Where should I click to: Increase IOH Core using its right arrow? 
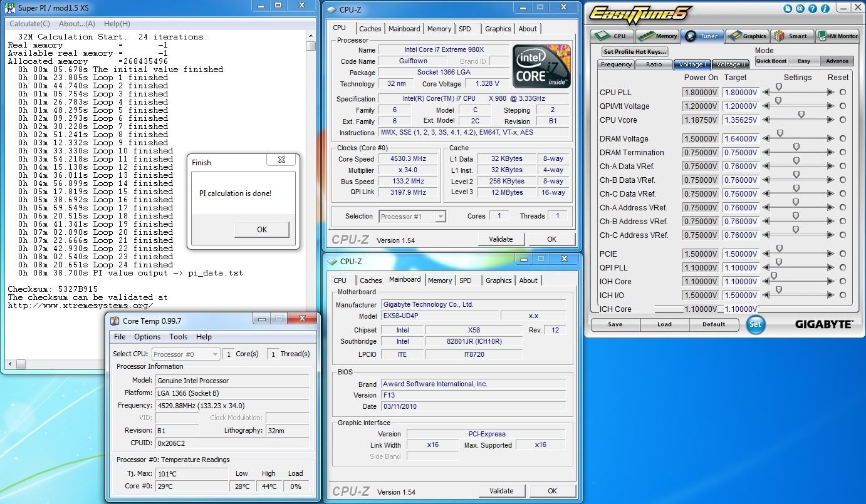pos(831,282)
